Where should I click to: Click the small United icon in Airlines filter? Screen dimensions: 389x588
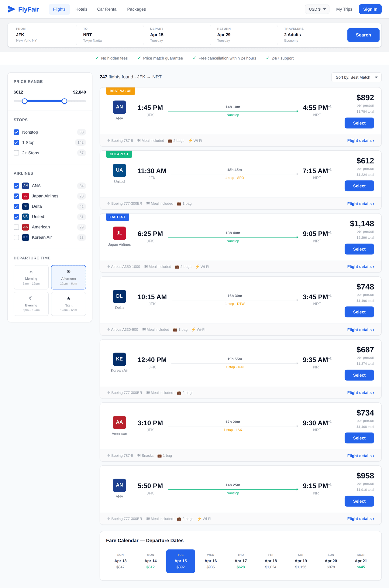26,217
